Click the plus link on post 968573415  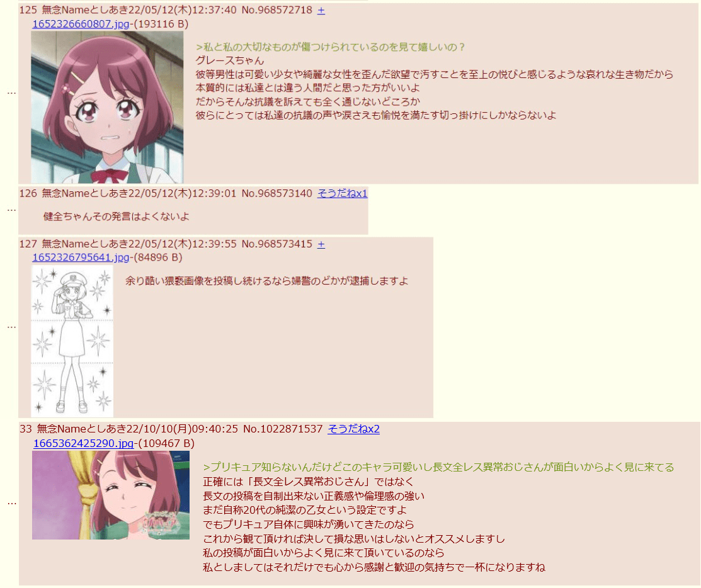321,244
